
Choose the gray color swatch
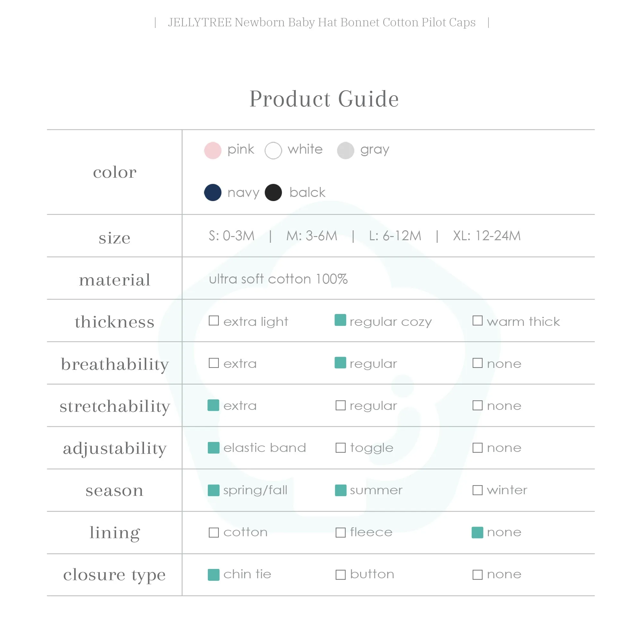tap(345, 150)
